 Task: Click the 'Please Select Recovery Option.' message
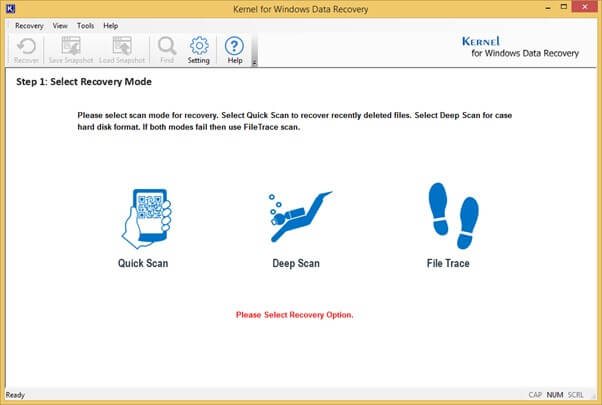pos(294,315)
